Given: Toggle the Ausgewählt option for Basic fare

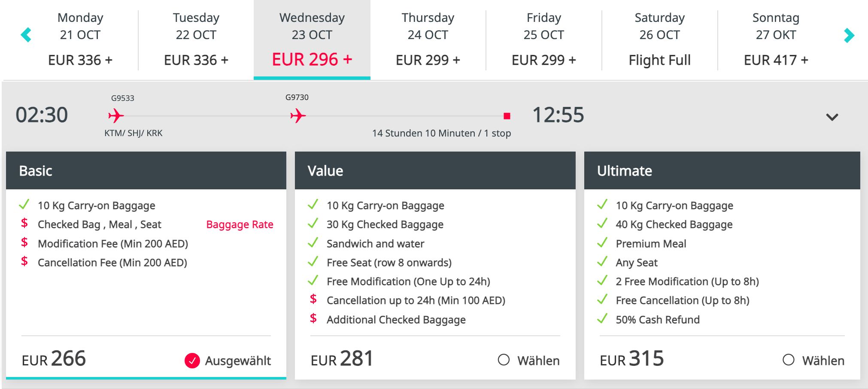Looking at the screenshot, I should click(192, 361).
